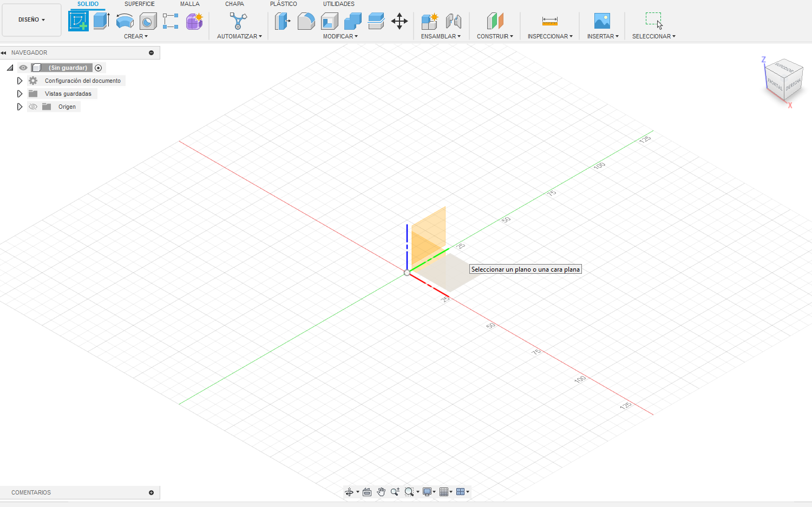Open the DISEÑO workspace dropdown
Screen dimensions: 812x507
[x=31, y=19]
